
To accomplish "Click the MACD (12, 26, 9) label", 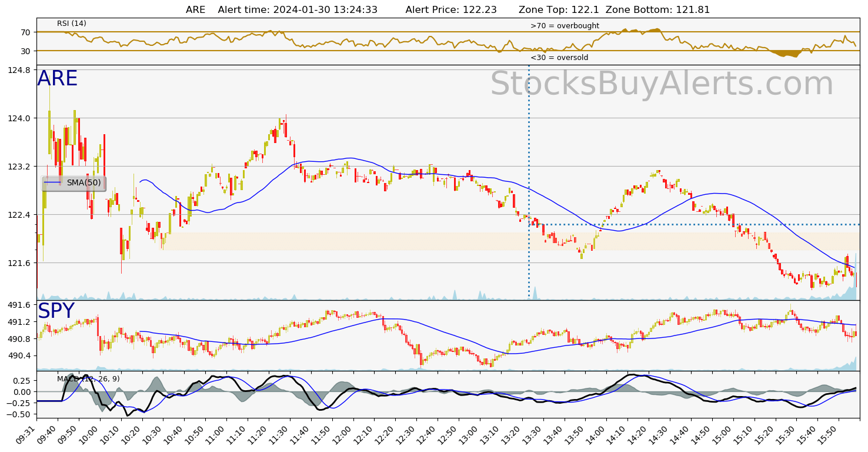I will coord(88,379).
